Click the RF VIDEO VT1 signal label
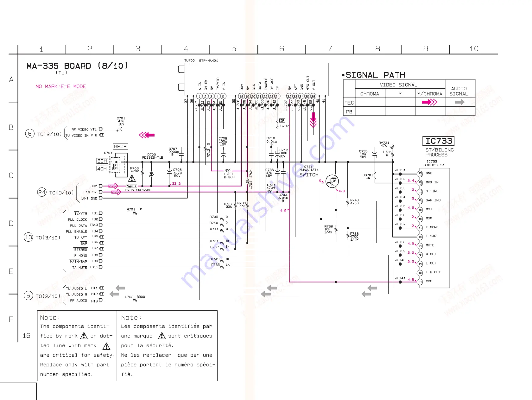The width and height of the screenshot is (532, 400). coord(84,130)
